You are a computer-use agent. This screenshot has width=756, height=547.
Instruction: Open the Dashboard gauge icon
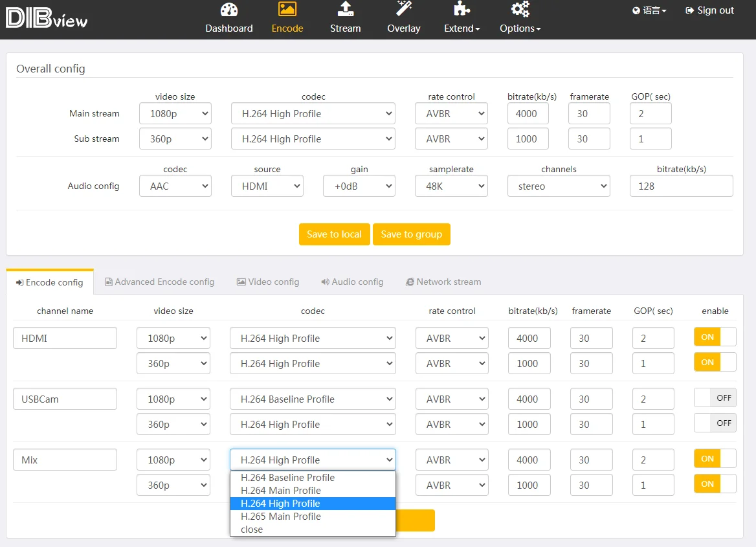(x=229, y=10)
